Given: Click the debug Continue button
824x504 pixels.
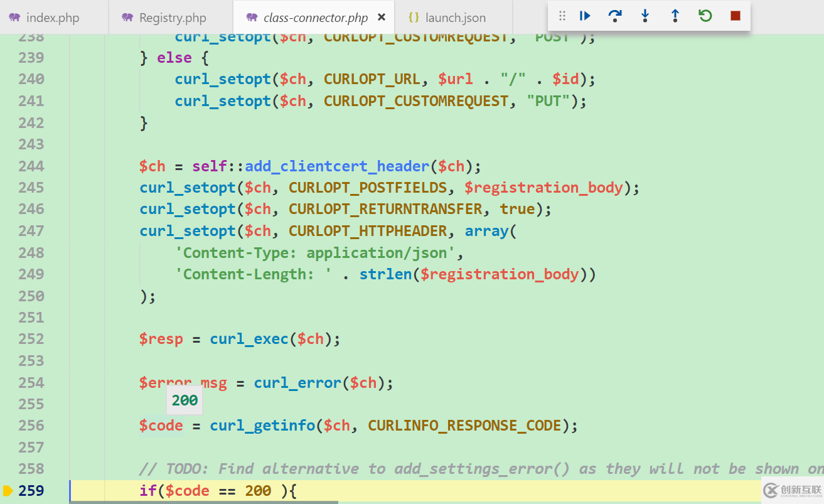Looking at the screenshot, I should pyautogui.click(x=585, y=16).
